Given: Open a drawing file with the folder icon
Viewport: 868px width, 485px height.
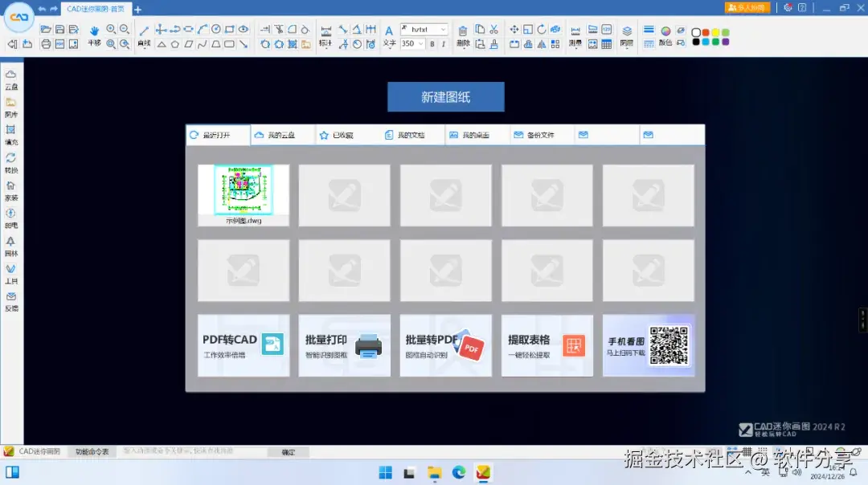Looking at the screenshot, I should click(46, 30).
